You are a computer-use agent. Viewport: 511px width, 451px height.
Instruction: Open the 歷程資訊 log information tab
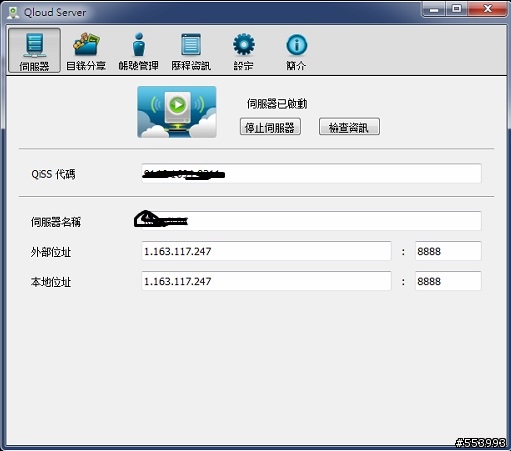pos(191,50)
